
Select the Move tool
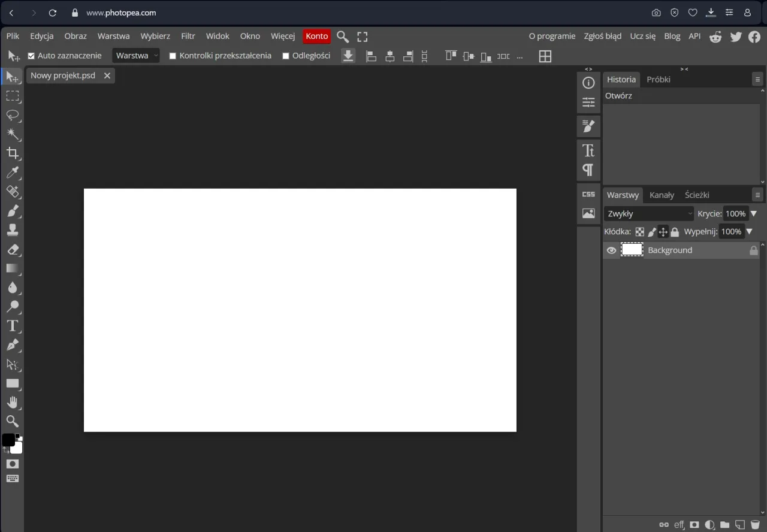point(13,77)
